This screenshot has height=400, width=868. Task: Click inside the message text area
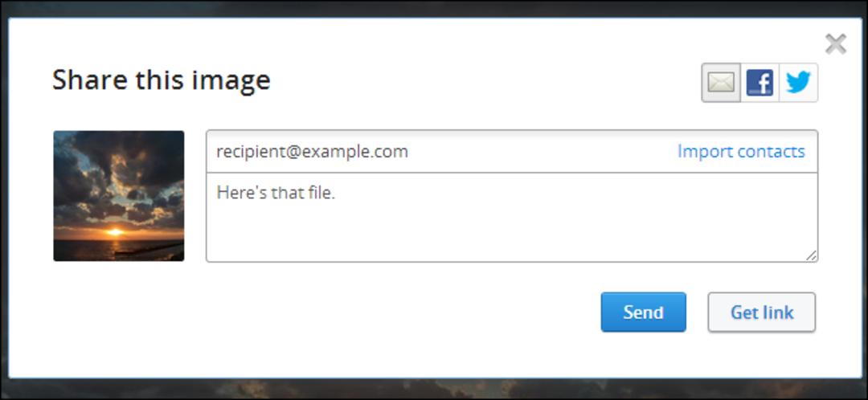coord(511,218)
